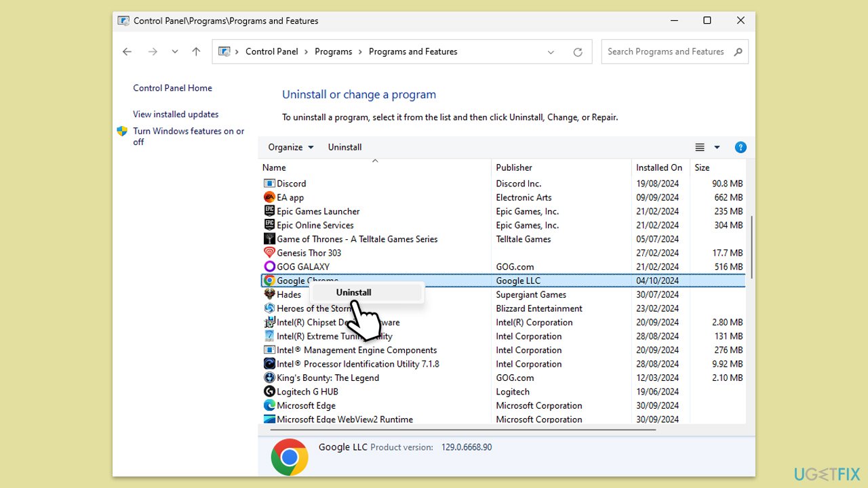Viewport: 868px width, 488px height.
Task: Click the Logitech G HUB icon
Action: click(269, 392)
